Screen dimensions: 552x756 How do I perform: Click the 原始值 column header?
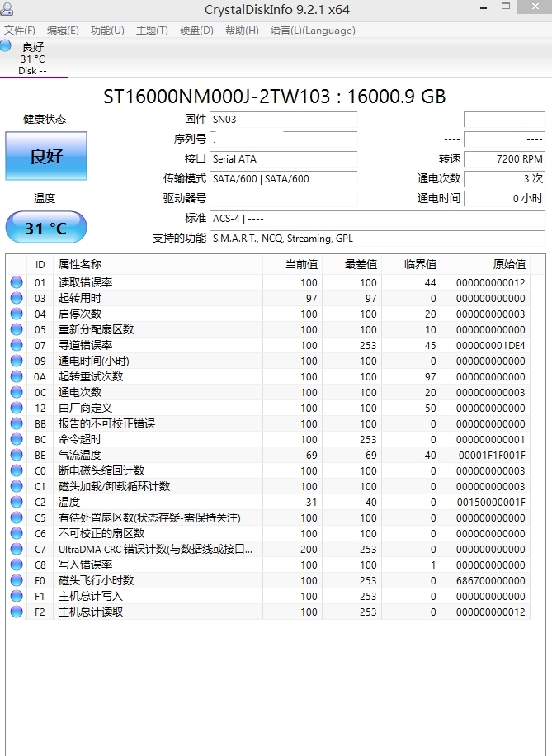(x=485, y=264)
